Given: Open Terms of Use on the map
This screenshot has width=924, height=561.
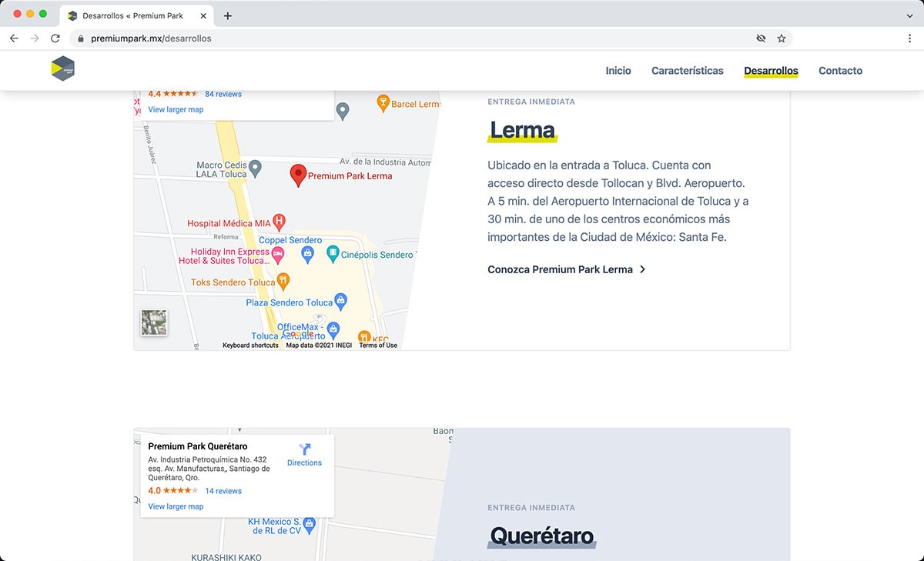Looking at the screenshot, I should pos(378,346).
